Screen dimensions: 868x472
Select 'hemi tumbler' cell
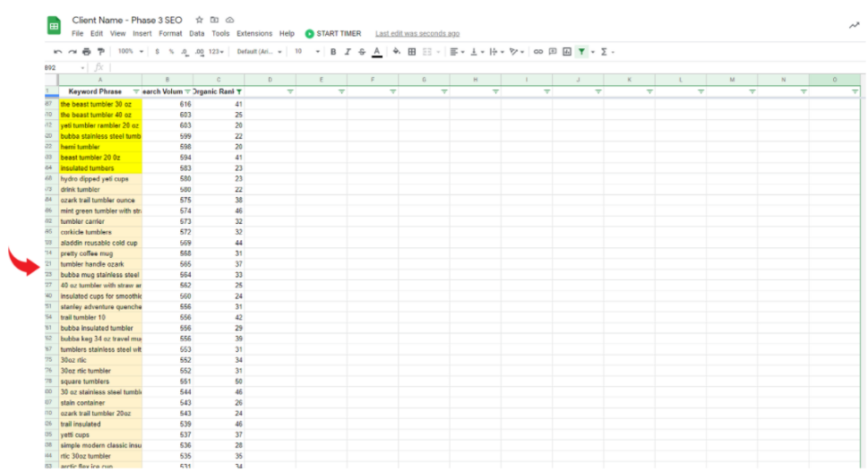coord(100,147)
